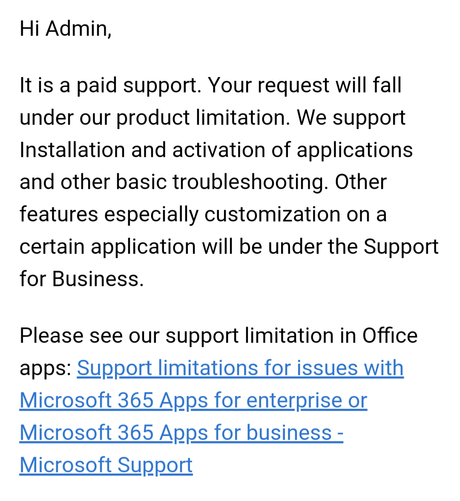The height and width of the screenshot is (501, 460).
Task: Click the line 'certain application will be under the Support'
Action: pos(229,247)
